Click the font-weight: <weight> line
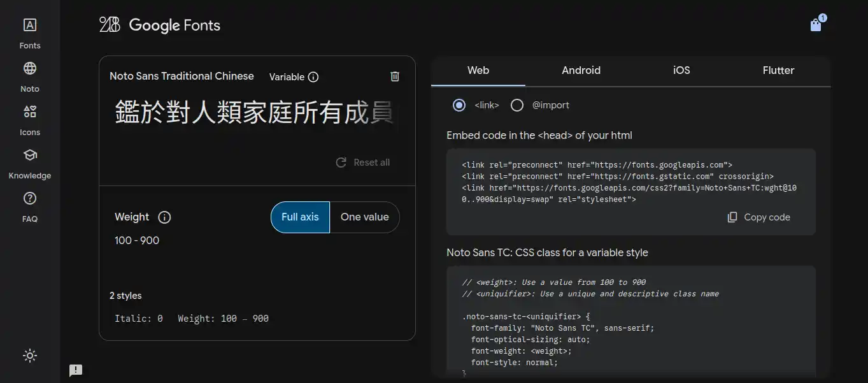Image resolution: width=868 pixels, height=383 pixels. [522, 351]
